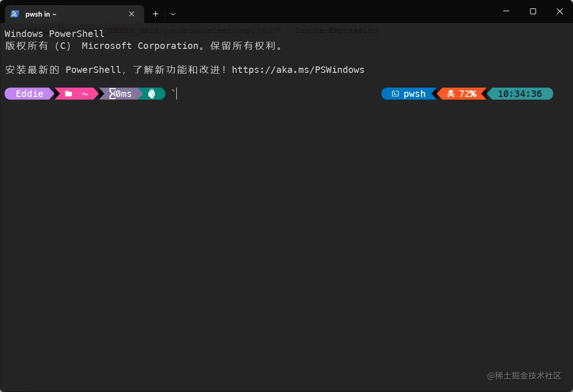
Task: Click the PowerShell icon on the pwsh tab
Action: pyautogui.click(x=14, y=14)
